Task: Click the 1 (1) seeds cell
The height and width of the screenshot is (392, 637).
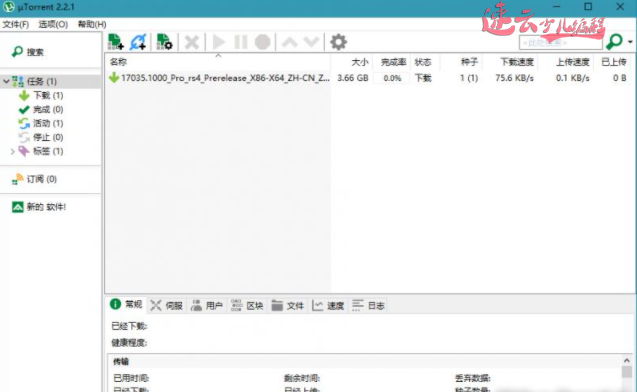Action: tap(469, 78)
